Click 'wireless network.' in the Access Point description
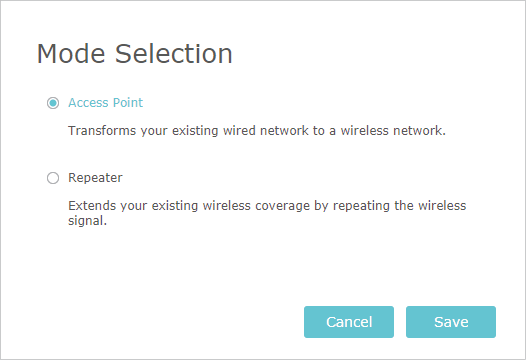526x360 pixels. click(393, 131)
